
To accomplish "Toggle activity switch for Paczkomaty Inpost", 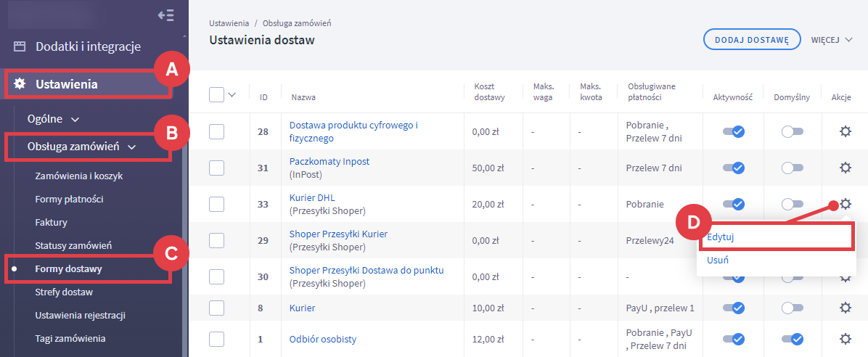I will 732,168.
